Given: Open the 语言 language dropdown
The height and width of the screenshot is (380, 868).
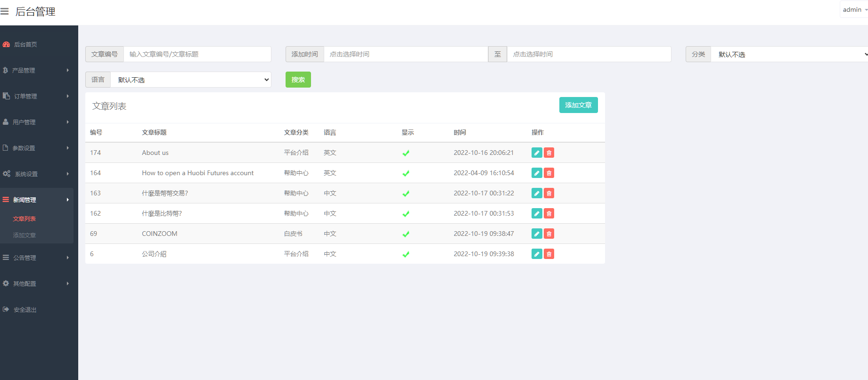Looking at the screenshot, I should click(190, 80).
